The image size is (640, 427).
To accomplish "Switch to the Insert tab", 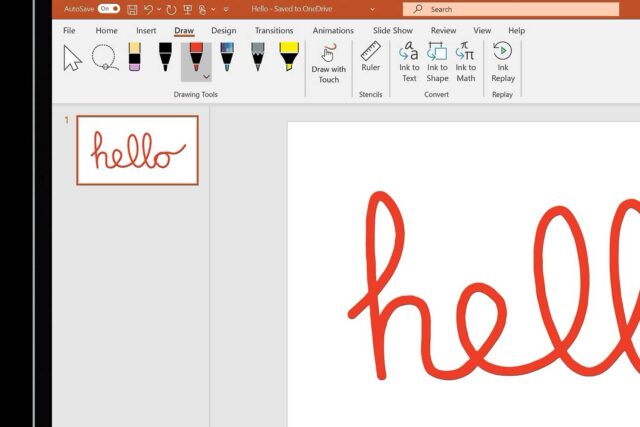I will pyautogui.click(x=146, y=31).
